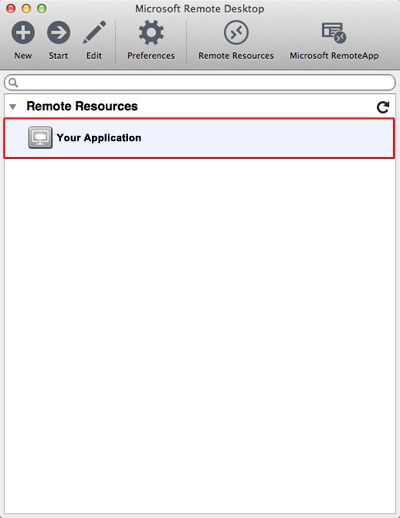Click the Edit pencil icon
The width and height of the screenshot is (400, 518).
94,32
